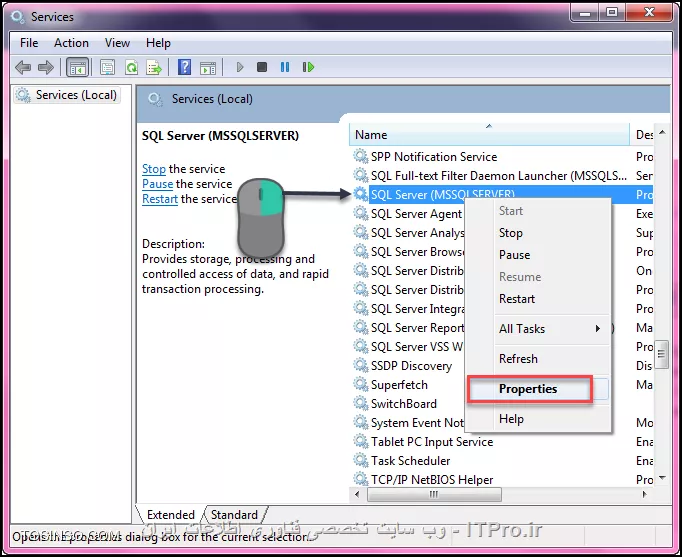Expand All Tasks submenu in context menu
682x557 pixels.
click(538, 329)
